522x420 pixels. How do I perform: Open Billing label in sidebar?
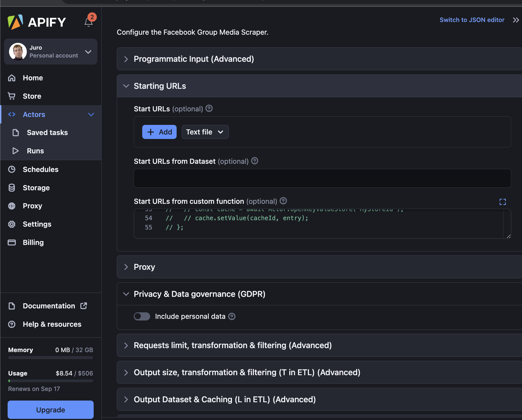coord(33,242)
